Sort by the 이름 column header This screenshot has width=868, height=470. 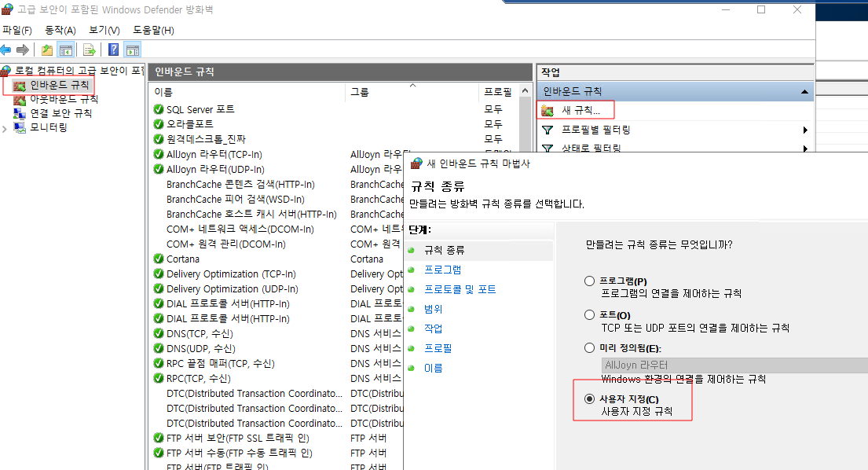point(163,92)
